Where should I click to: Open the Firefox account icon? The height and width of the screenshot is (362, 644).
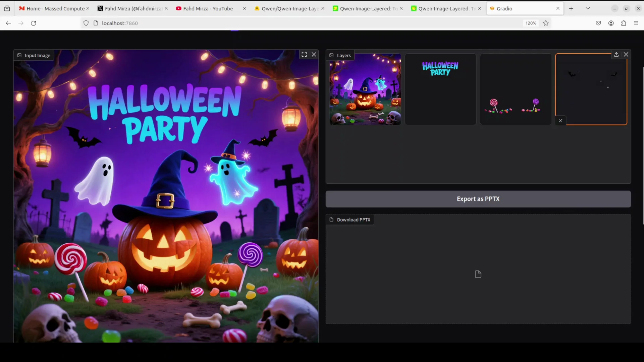tap(611, 23)
